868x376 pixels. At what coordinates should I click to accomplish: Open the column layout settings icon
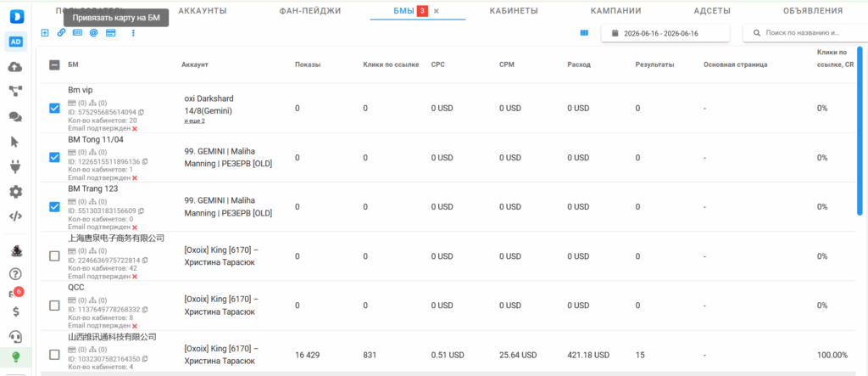click(584, 33)
